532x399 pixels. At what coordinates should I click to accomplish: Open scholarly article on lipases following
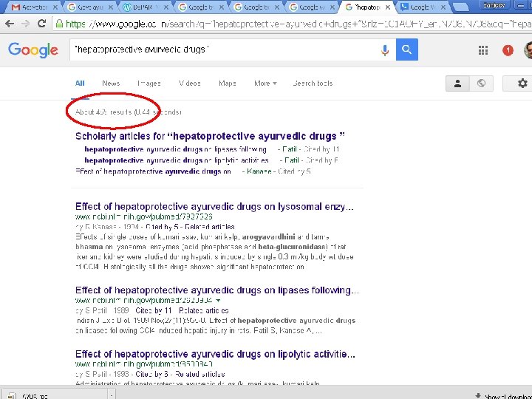[175, 149]
